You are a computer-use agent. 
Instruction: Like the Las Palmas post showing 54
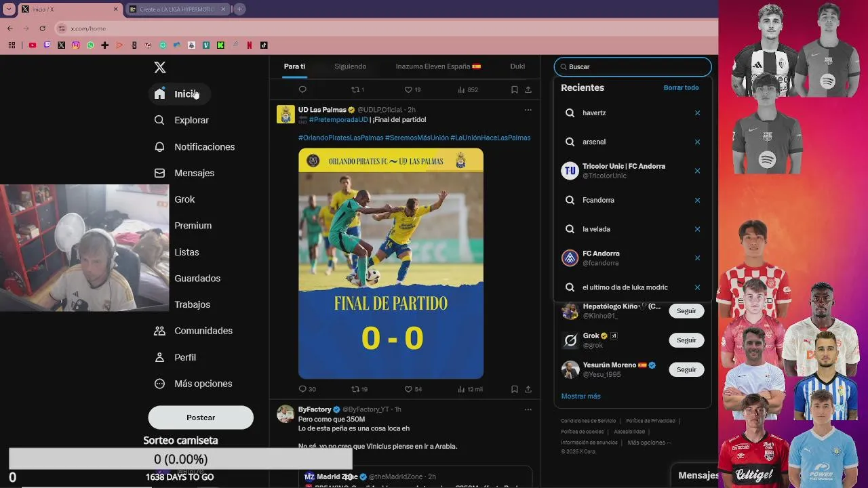(408, 389)
